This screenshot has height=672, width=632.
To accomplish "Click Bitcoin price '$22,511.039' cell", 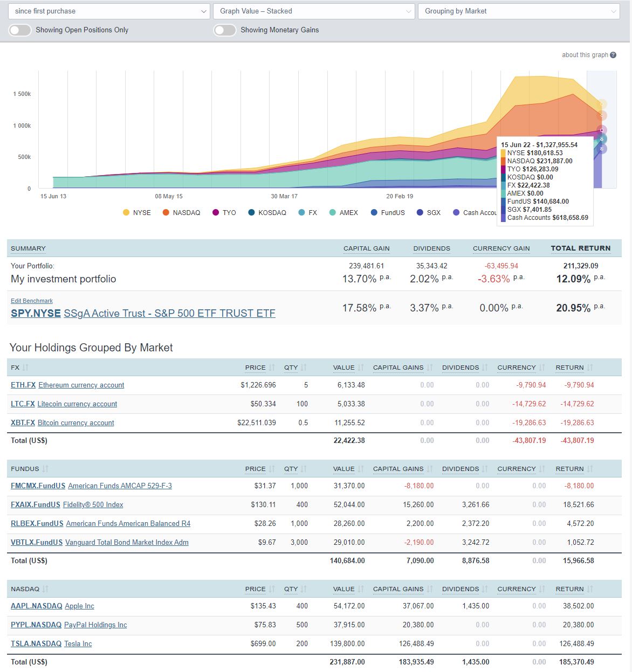I will (257, 422).
